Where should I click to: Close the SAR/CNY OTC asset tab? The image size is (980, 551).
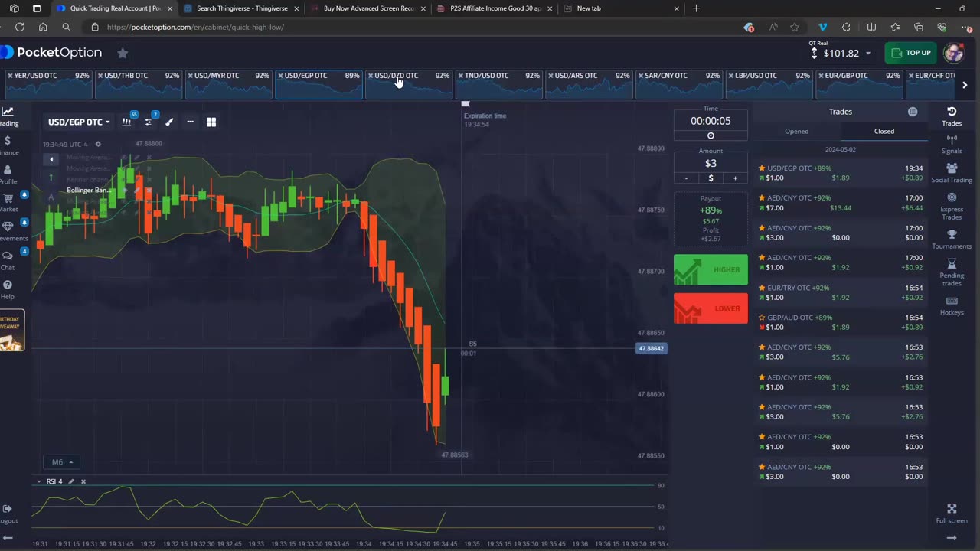(x=640, y=76)
